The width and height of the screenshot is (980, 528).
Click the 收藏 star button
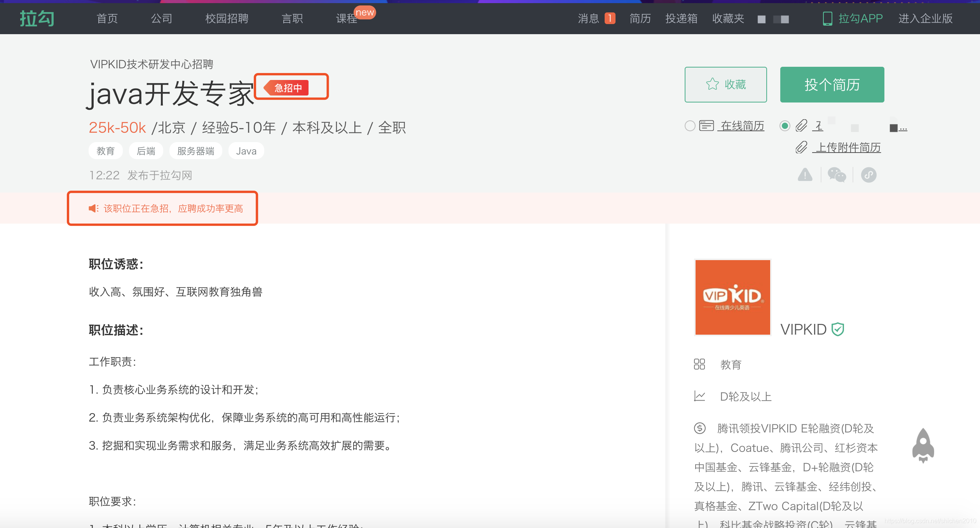(x=725, y=85)
